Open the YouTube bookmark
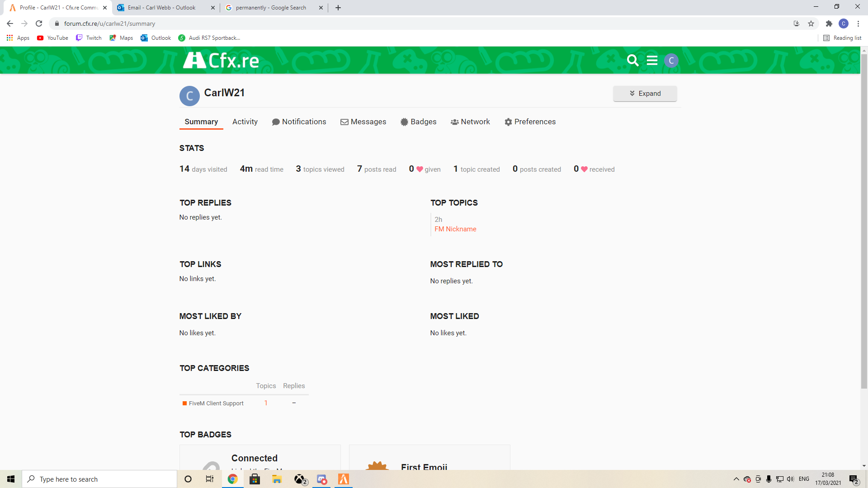The height and width of the screenshot is (488, 868). pos(53,38)
